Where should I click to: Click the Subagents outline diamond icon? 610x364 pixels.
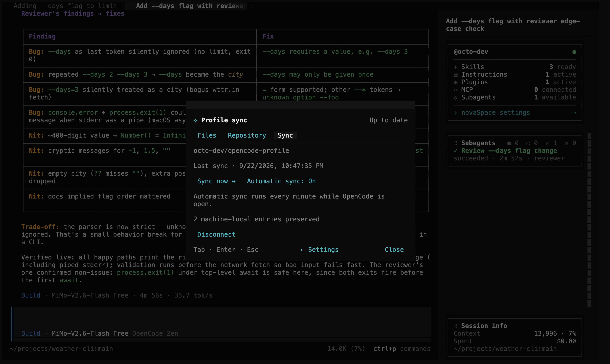[x=456, y=97]
